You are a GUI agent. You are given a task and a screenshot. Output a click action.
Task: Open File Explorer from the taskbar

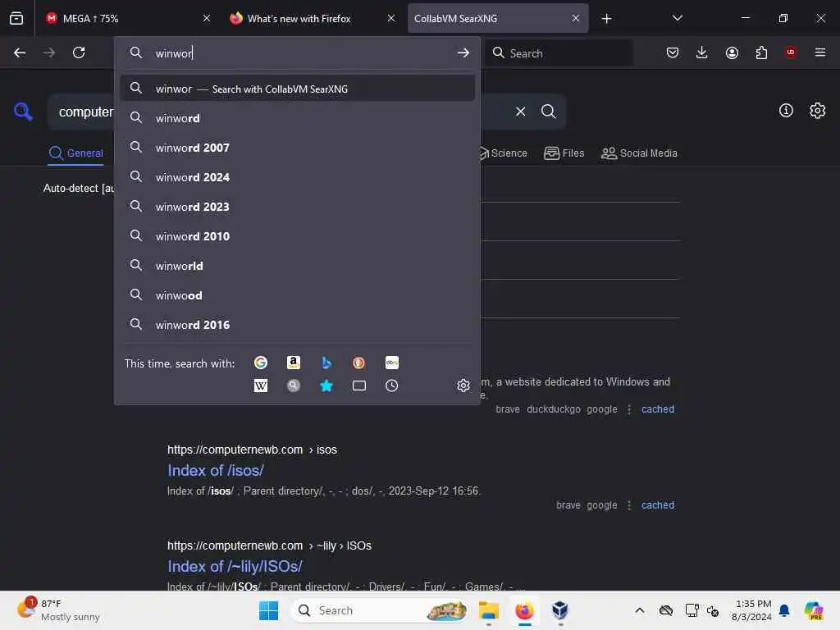489,610
